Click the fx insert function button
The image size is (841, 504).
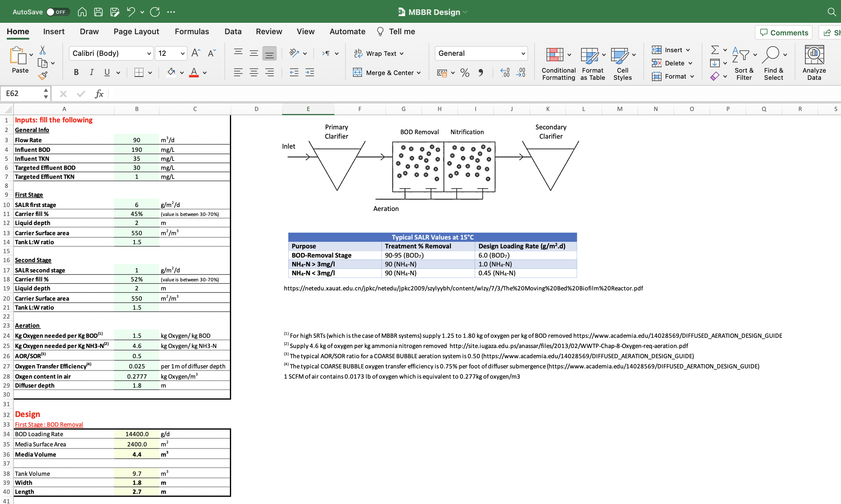99,94
